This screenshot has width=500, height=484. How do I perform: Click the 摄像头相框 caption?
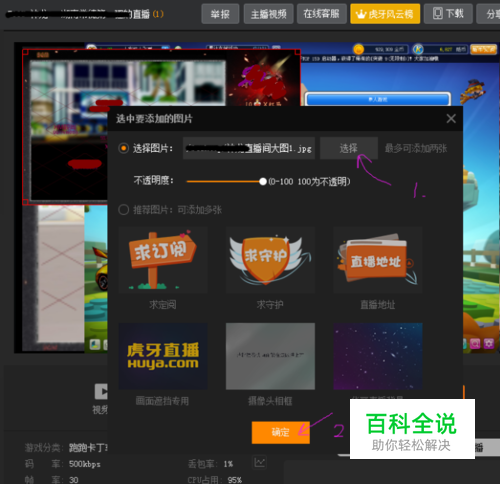click(270, 401)
